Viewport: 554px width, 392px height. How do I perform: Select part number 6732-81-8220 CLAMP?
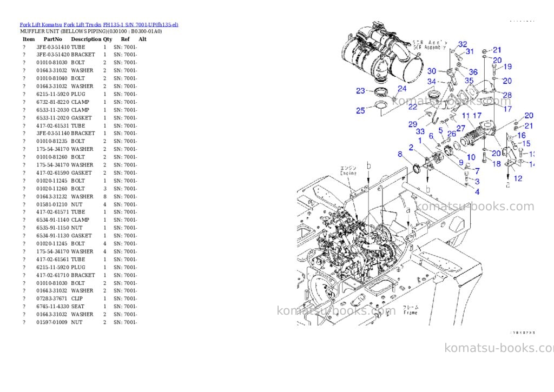[x=63, y=102]
